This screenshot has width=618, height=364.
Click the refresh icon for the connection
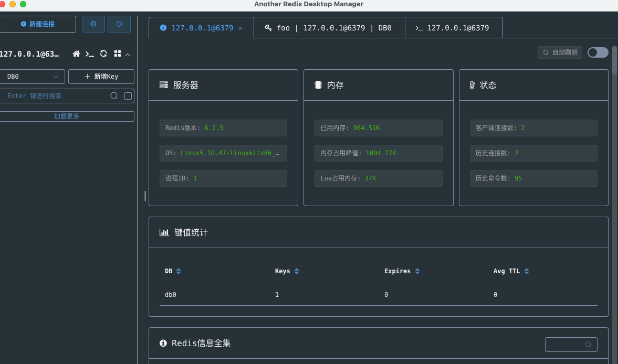coord(103,53)
